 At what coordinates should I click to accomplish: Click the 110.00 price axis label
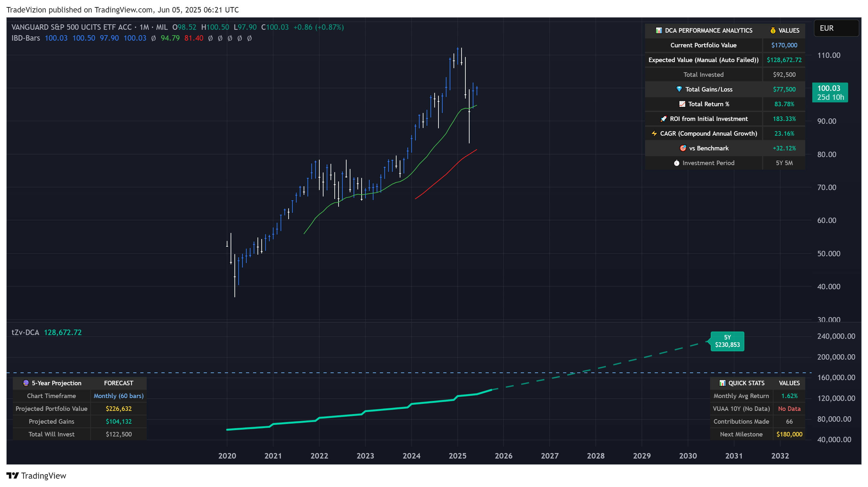click(x=829, y=55)
